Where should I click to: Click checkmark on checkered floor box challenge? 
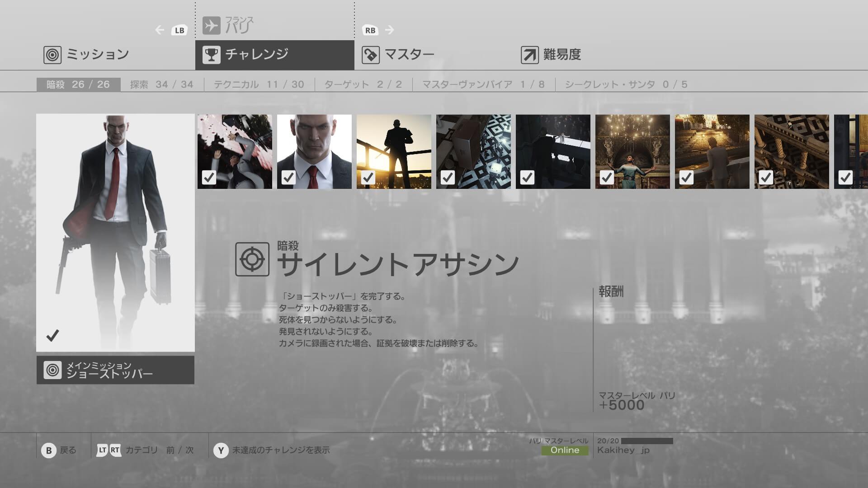click(x=448, y=178)
